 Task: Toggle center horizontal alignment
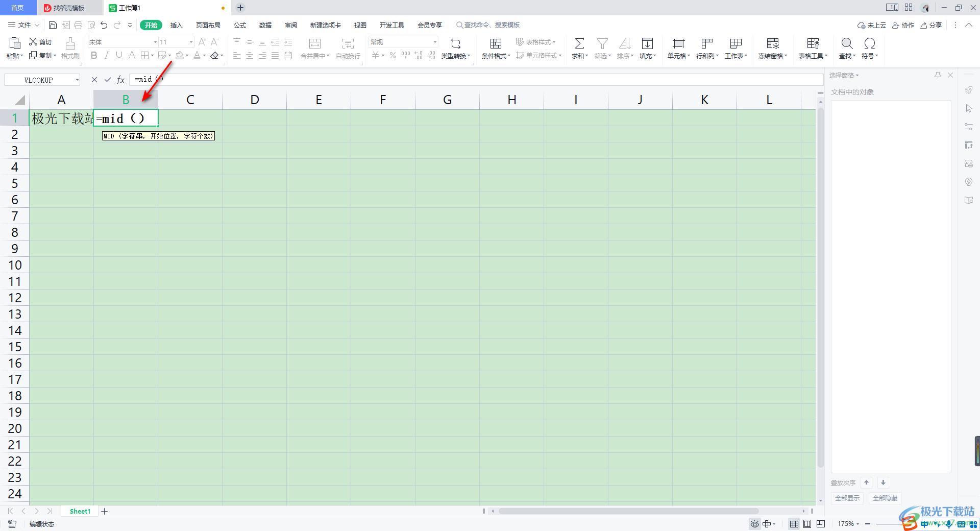[x=250, y=55]
